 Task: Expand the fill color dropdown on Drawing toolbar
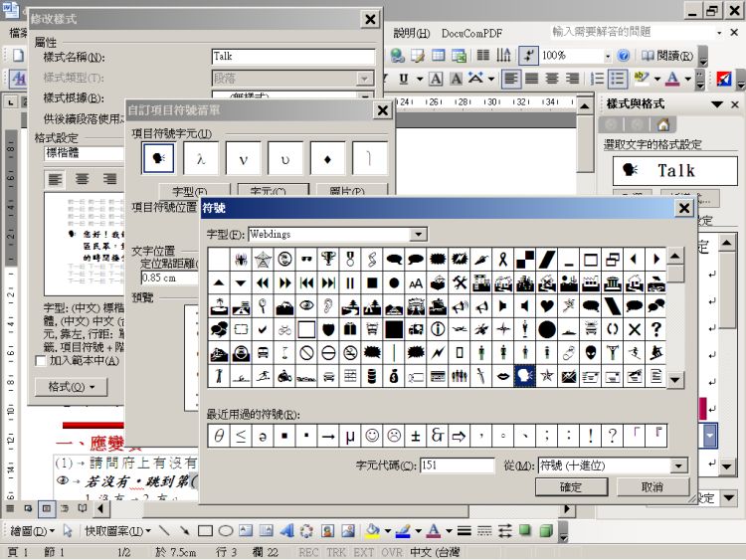click(388, 530)
